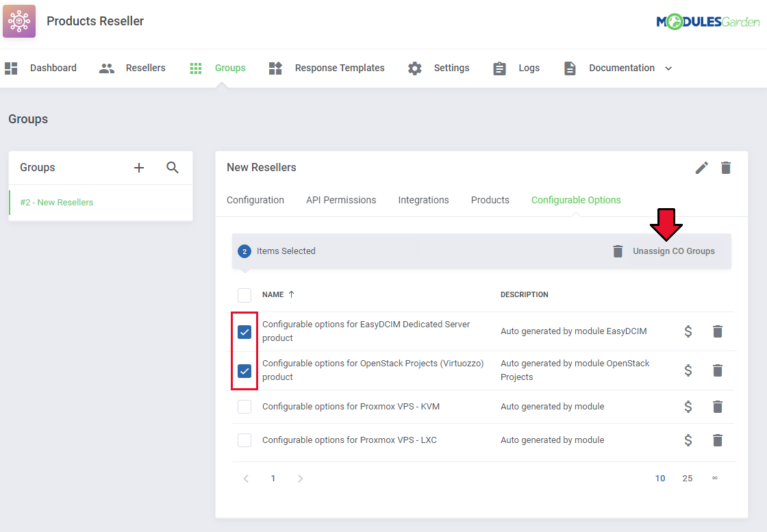Check Proxmox VPS - LXC checkbox
The height and width of the screenshot is (532, 767).
pyautogui.click(x=244, y=440)
